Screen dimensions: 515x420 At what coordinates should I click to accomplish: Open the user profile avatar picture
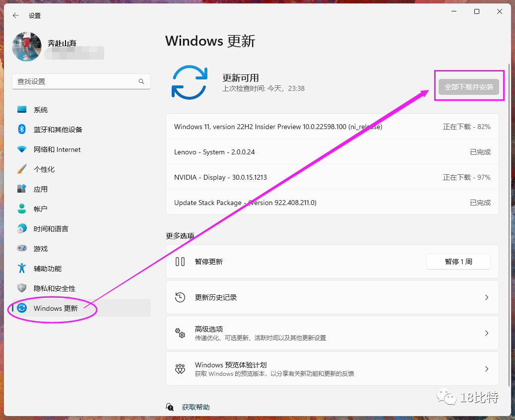(27, 47)
